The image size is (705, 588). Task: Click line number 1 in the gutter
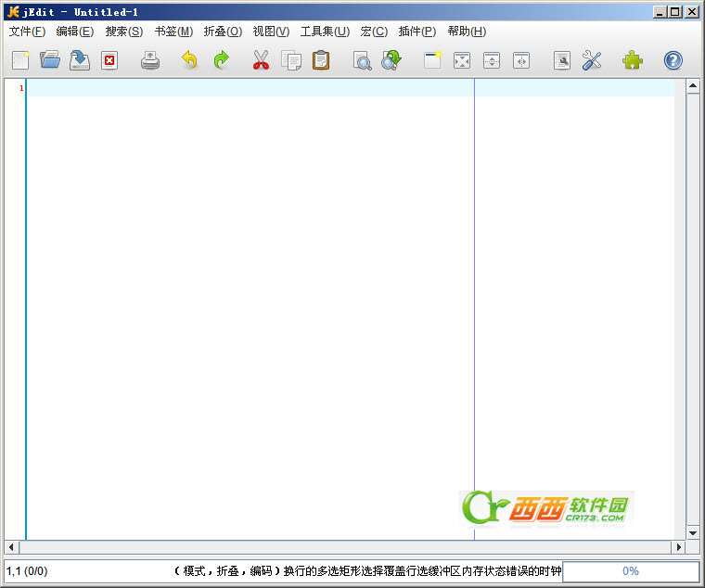pos(21,88)
